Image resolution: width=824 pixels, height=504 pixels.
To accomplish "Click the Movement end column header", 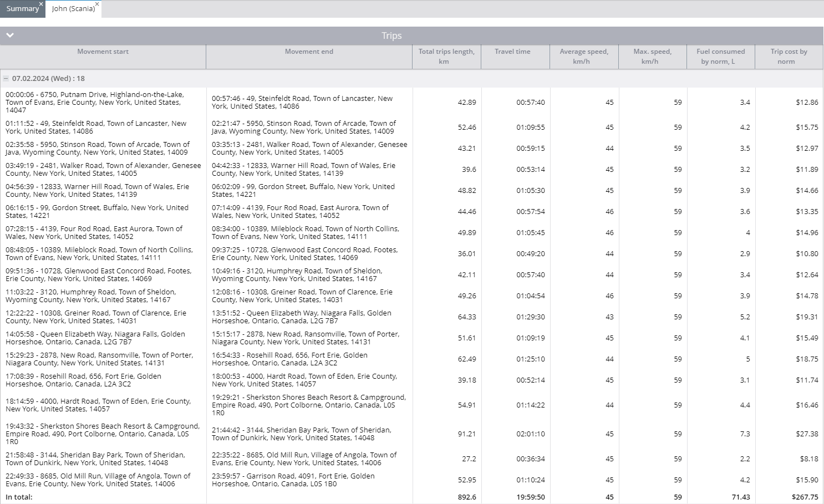I will click(x=309, y=52).
